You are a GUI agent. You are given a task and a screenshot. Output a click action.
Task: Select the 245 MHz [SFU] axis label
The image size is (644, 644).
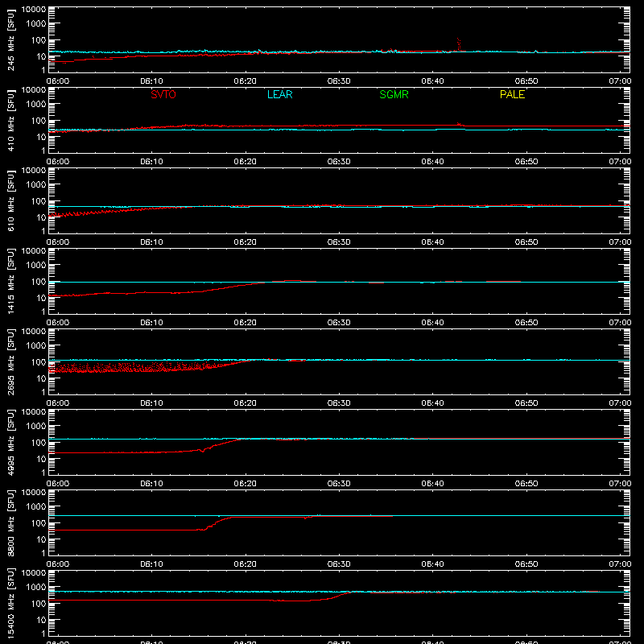(10, 39)
